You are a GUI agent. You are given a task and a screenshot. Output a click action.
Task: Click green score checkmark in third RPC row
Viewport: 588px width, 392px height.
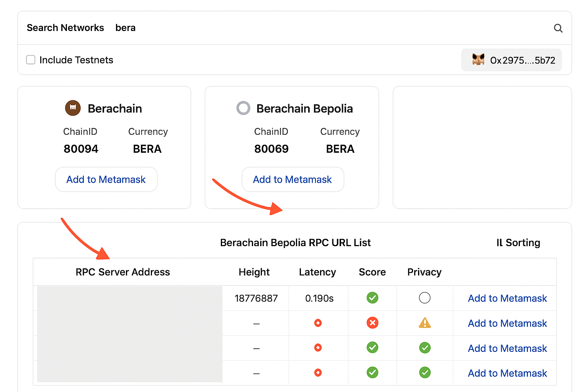click(372, 348)
